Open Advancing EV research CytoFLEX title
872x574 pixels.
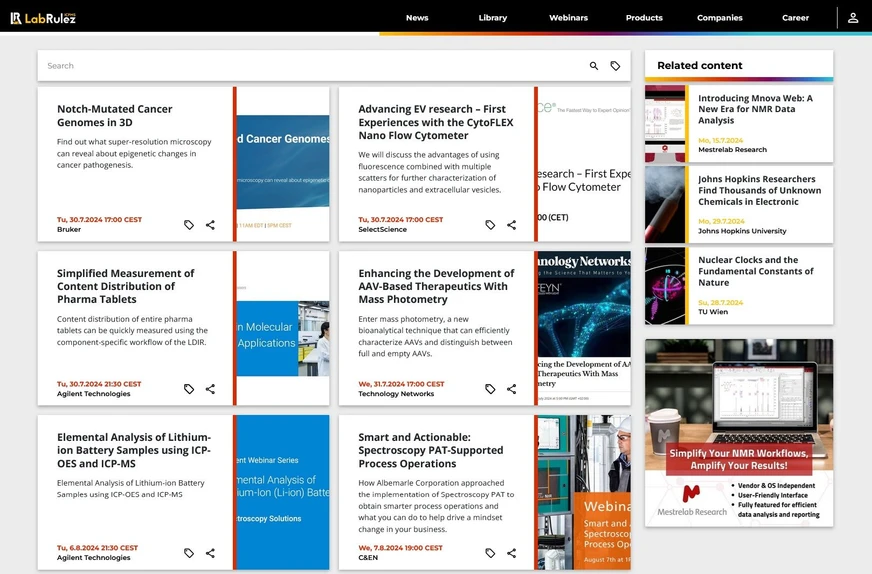tap(435, 122)
